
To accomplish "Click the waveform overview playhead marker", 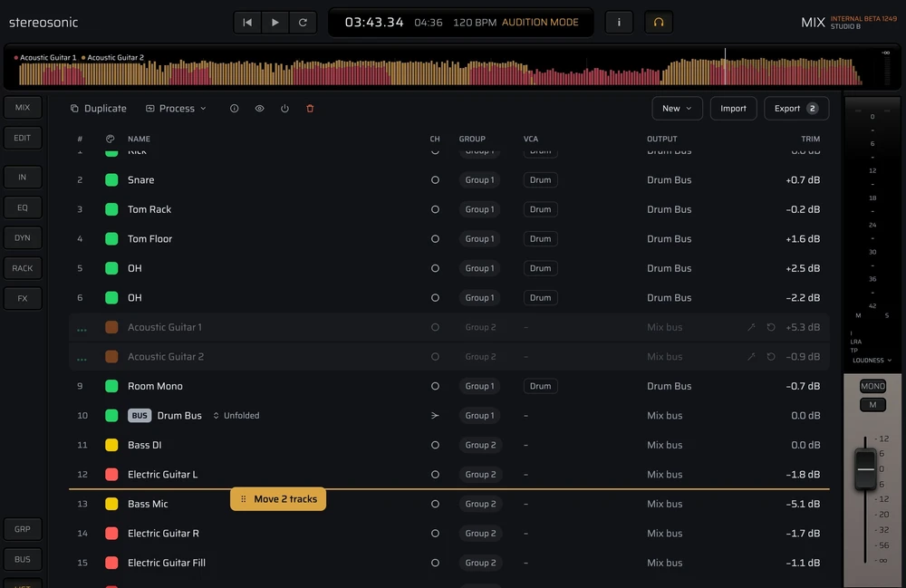I will point(725,66).
